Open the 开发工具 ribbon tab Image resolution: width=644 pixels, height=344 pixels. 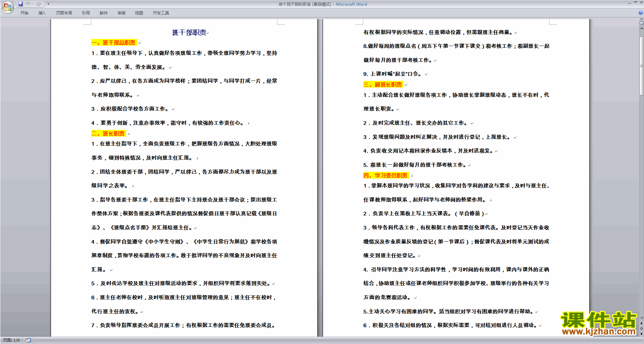point(161,13)
